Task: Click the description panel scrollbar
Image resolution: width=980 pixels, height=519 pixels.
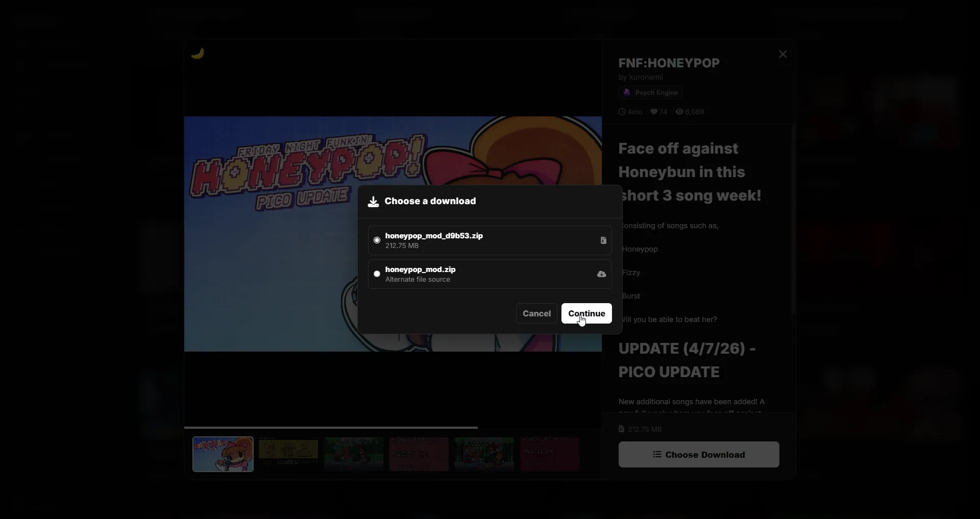Action: [793, 219]
